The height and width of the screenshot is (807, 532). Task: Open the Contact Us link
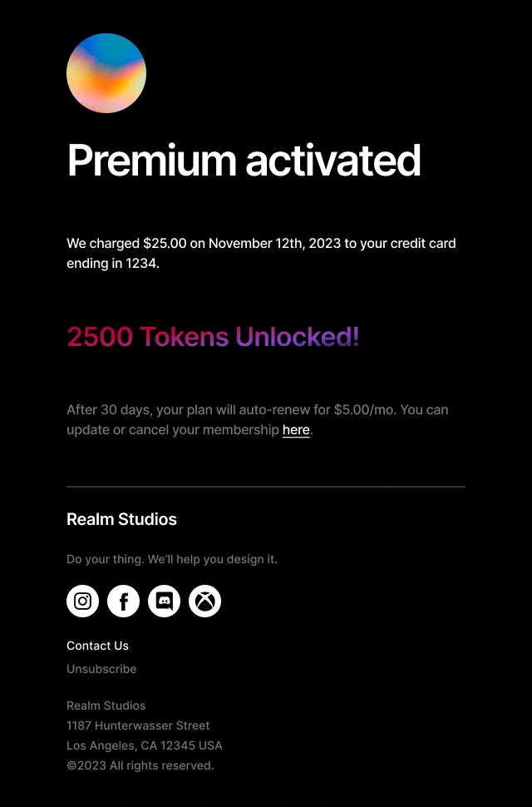[97, 646]
